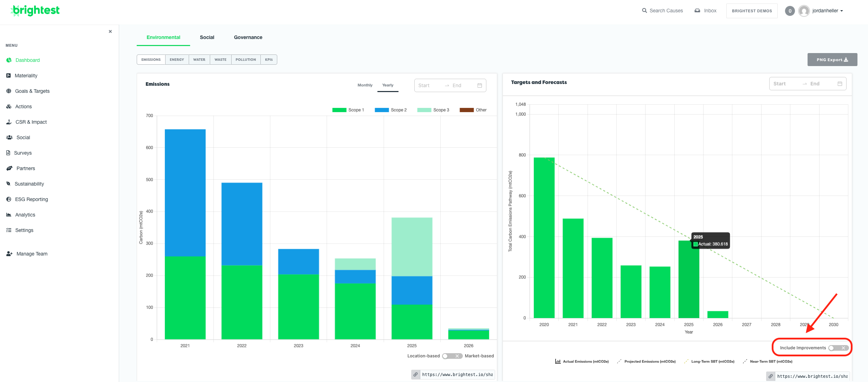Click the Goals & Targets globe icon
868x382 pixels.
click(x=9, y=91)
